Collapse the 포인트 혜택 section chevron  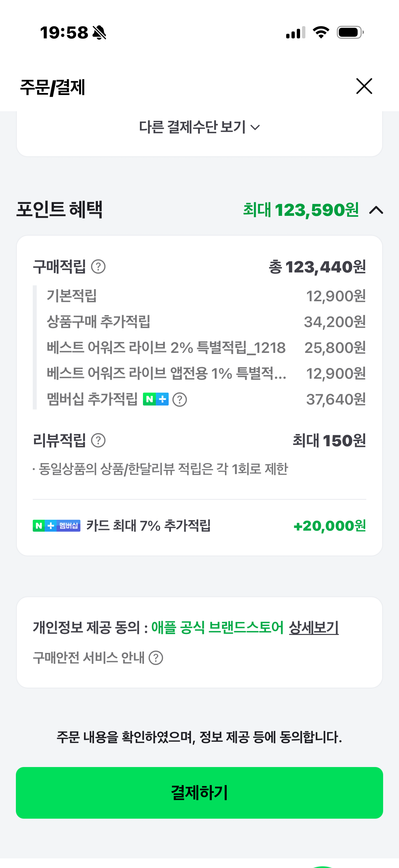click(x=376, y=210)
